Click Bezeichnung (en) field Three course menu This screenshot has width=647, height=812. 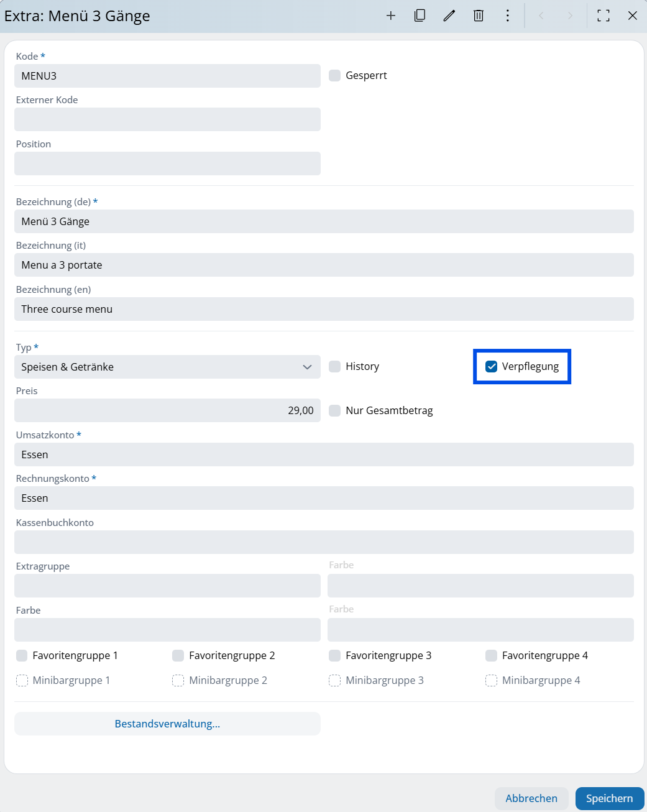point(324,309)
